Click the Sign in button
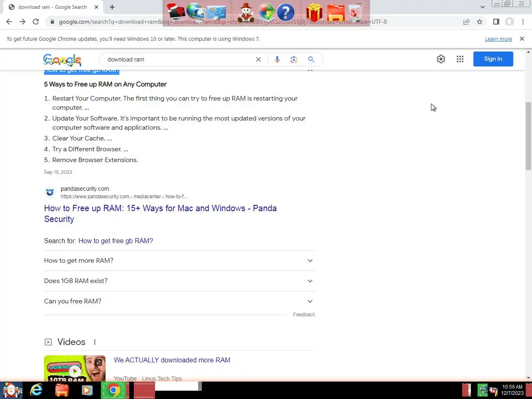This screenshot has height=399, width=532. tap(493, 59)
